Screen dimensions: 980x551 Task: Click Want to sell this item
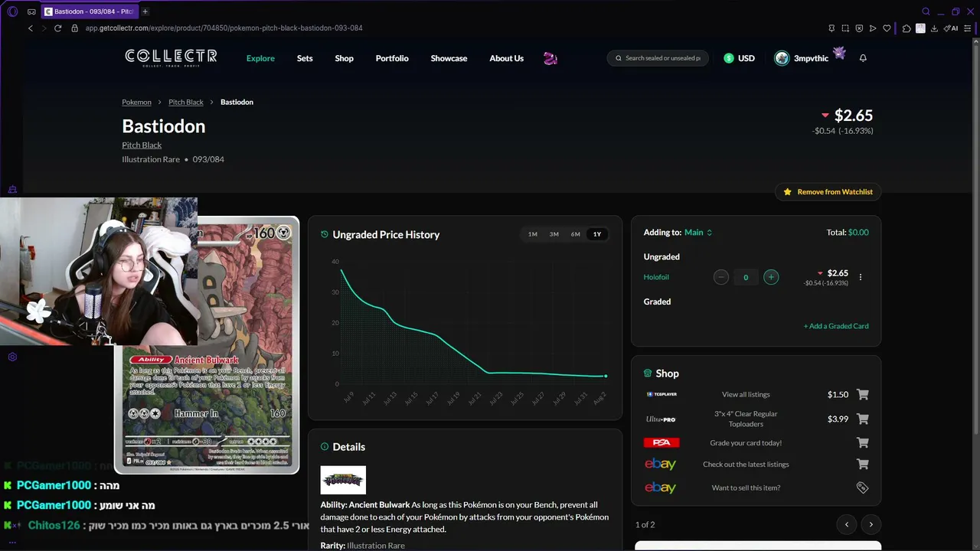[x=746, y=487]
